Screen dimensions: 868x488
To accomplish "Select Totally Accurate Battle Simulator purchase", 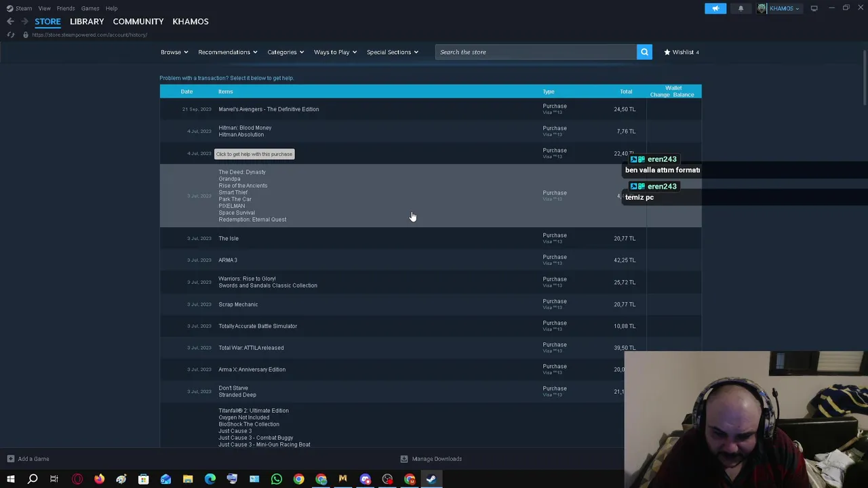I will pyautogui.click(x=431, y=326).
